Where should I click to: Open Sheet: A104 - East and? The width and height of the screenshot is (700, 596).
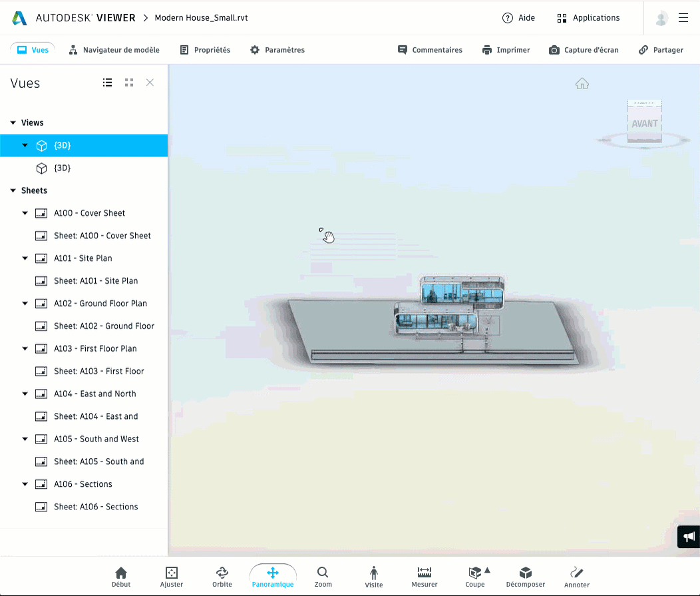84,416
